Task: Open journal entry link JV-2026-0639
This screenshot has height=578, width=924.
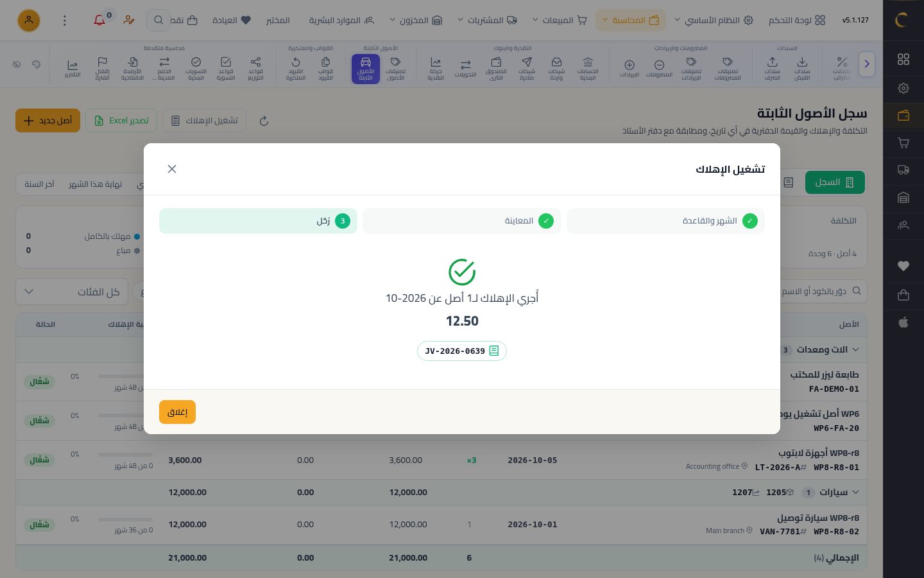Action: click(462, 351)
